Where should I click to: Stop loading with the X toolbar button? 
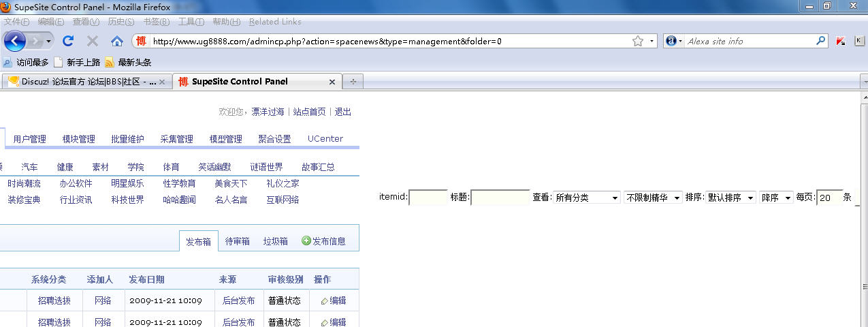(93, 41)
